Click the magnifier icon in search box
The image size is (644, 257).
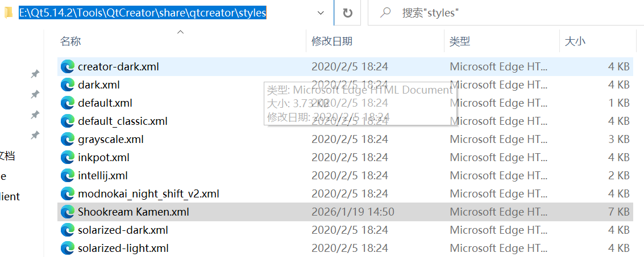pos(385,12)
